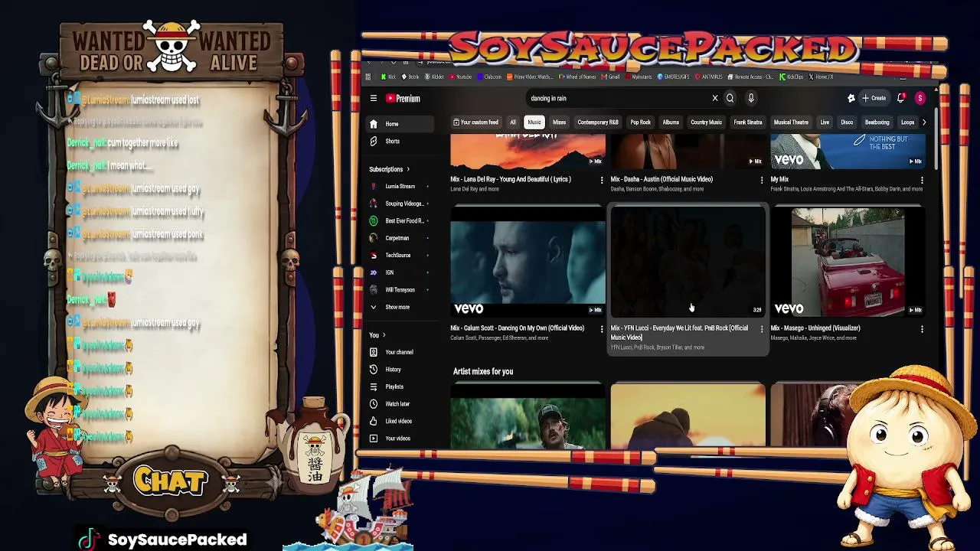Click the Create button
980x551 pixels.
874,98
